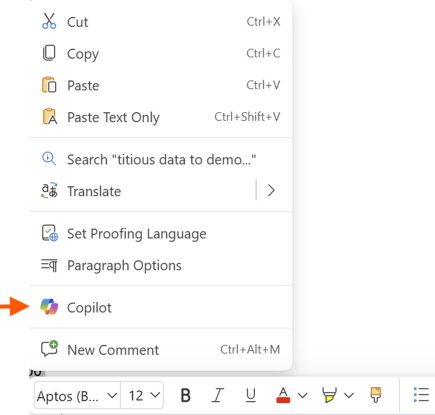
Task: Click the scissors Cut icon
Action: coord(49,21)
